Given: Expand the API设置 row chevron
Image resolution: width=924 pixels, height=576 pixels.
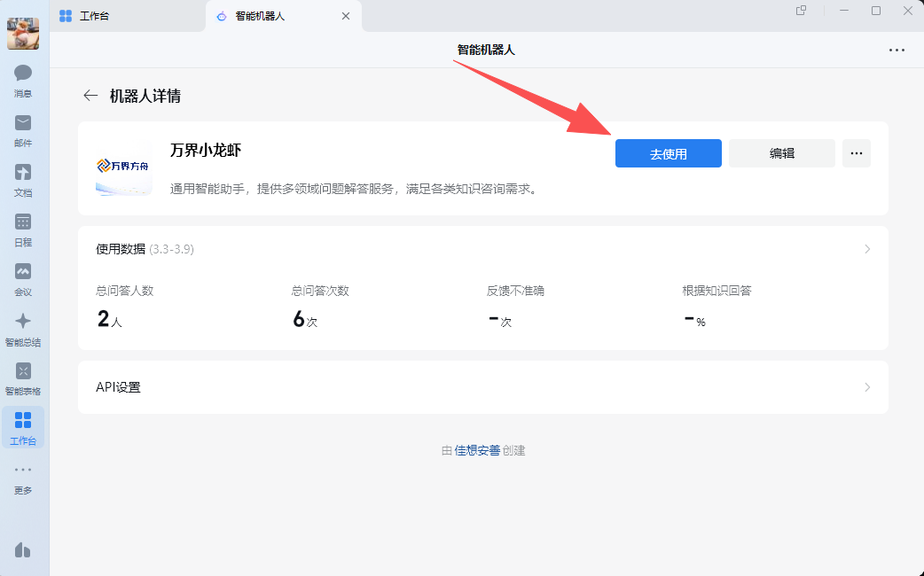Looking at the screenshot, I should (x=867, y=387).
